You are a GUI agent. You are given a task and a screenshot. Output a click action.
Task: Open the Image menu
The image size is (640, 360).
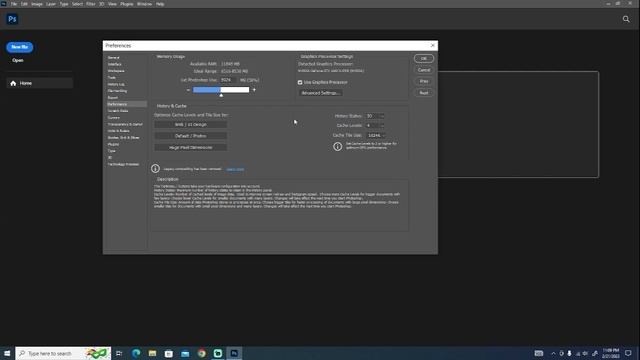tap(37, 4)
